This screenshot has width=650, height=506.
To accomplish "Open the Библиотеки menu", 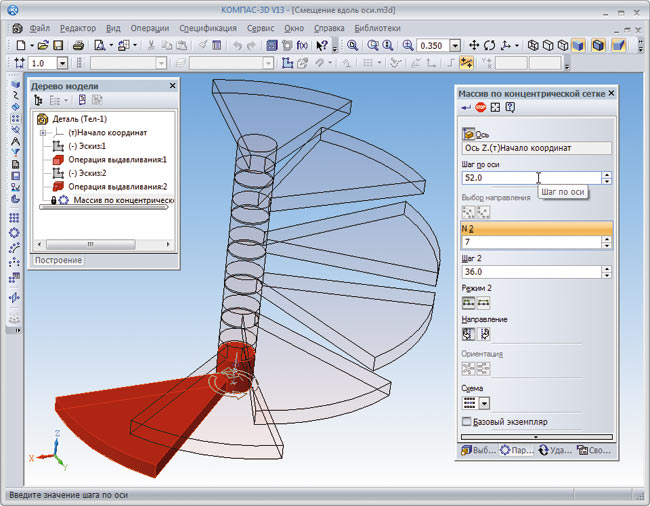I will pyautogui.click(x=377, y=28).
